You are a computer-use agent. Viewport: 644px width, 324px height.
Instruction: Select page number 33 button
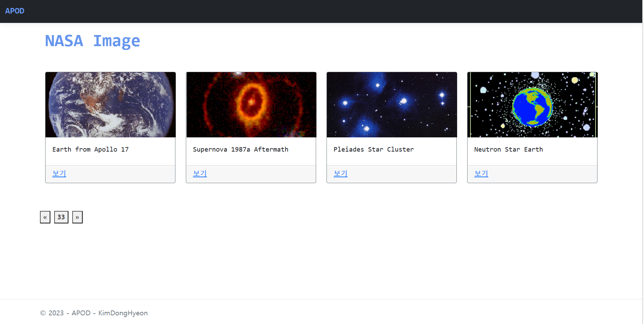click(x=61, y=217)
